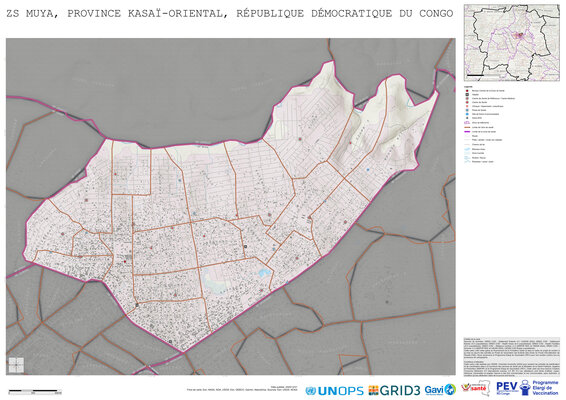This screenshot has width=566, height=400.
Task: Click the province inset locator map
Action: point(511,43)
